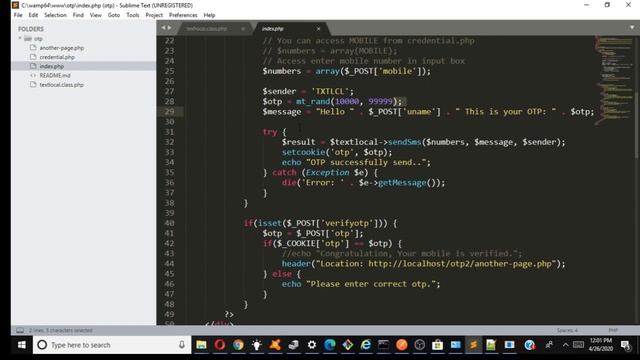Open the orange Avast icon in taskbar

tap(275, 345)
